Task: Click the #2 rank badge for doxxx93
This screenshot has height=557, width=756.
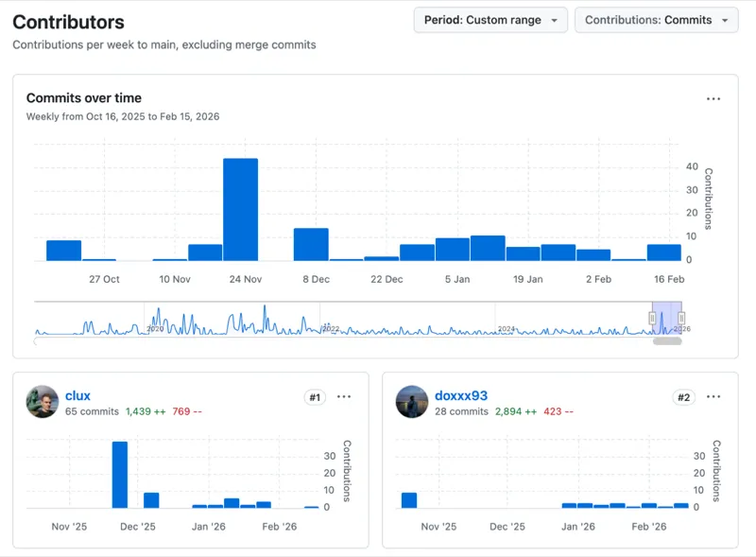Action: click(x=683, y=397)
